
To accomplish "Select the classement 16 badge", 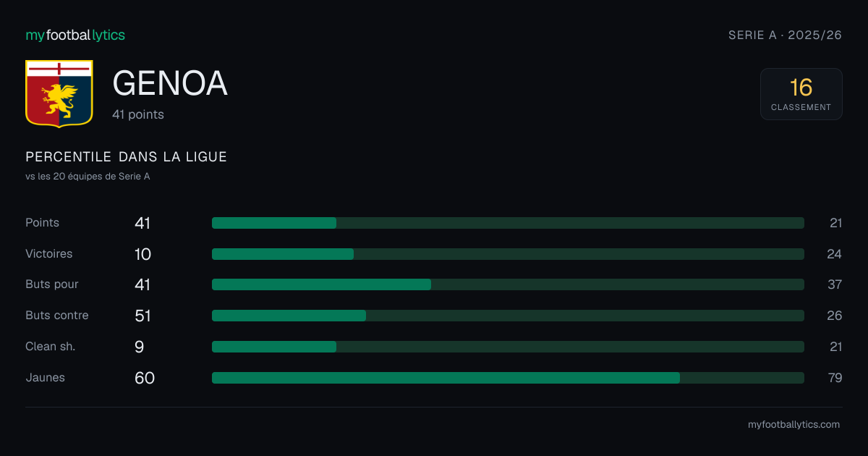I will pos(801,94).
